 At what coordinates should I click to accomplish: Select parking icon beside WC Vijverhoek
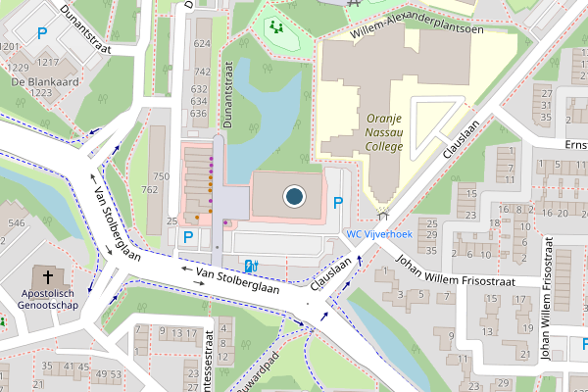click(x=338, y=203)
